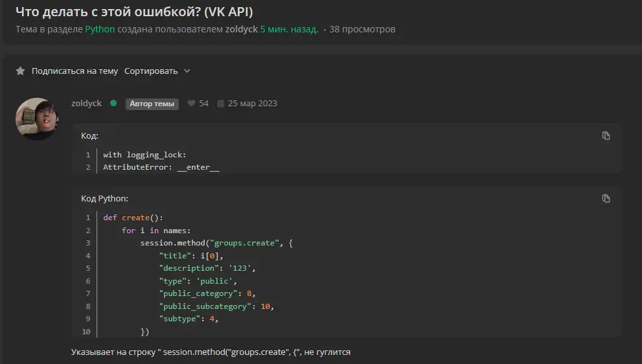Open zoldyck username link on the post
Image resolution: width=642 pixels, height=364 pixels.
click(86, 103)
